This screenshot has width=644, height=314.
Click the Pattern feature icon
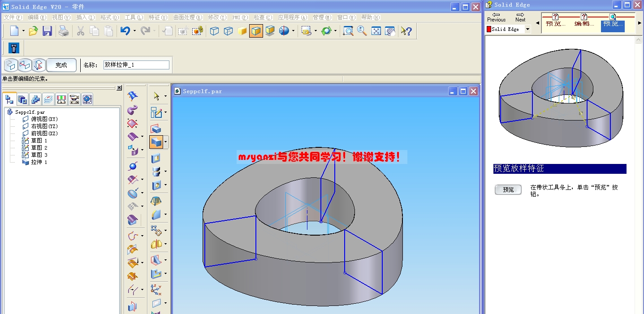[x=156, y=231]
